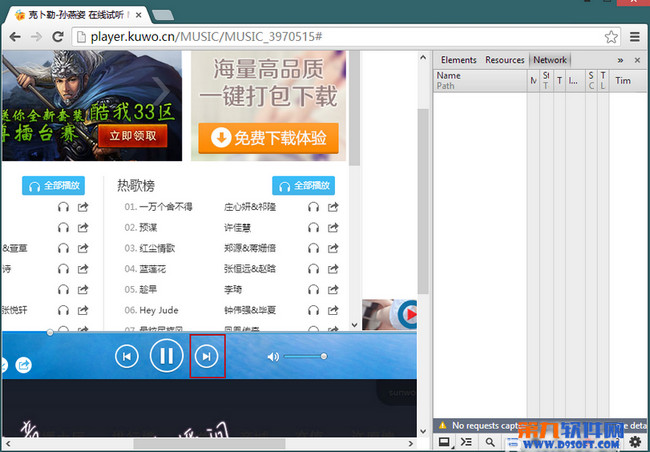This screenshot has width=650, height=452.
Task: Share the song Hey Jude
Action: pos(334,310)
